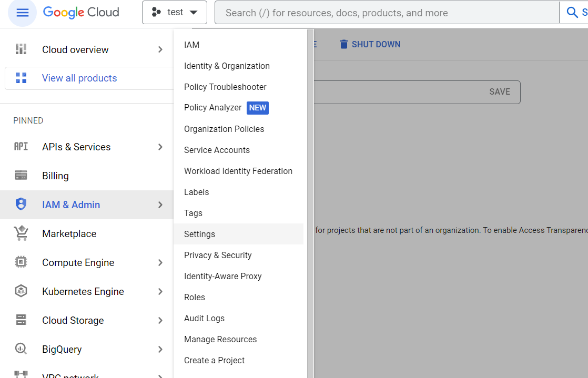Image resolution: width=588 pixels, height=378 pixels.
Task: Open Policy Analyzer
Action: [x=212, y=108]
